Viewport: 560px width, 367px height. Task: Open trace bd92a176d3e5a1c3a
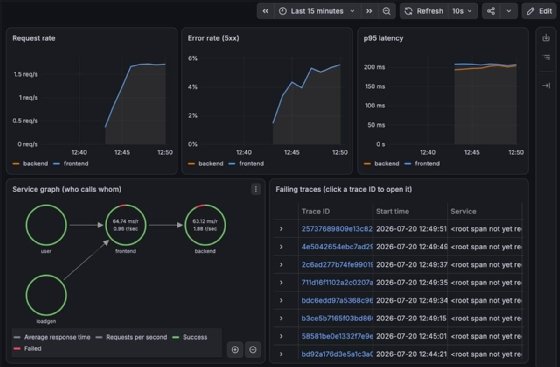[x=337, y=354]
